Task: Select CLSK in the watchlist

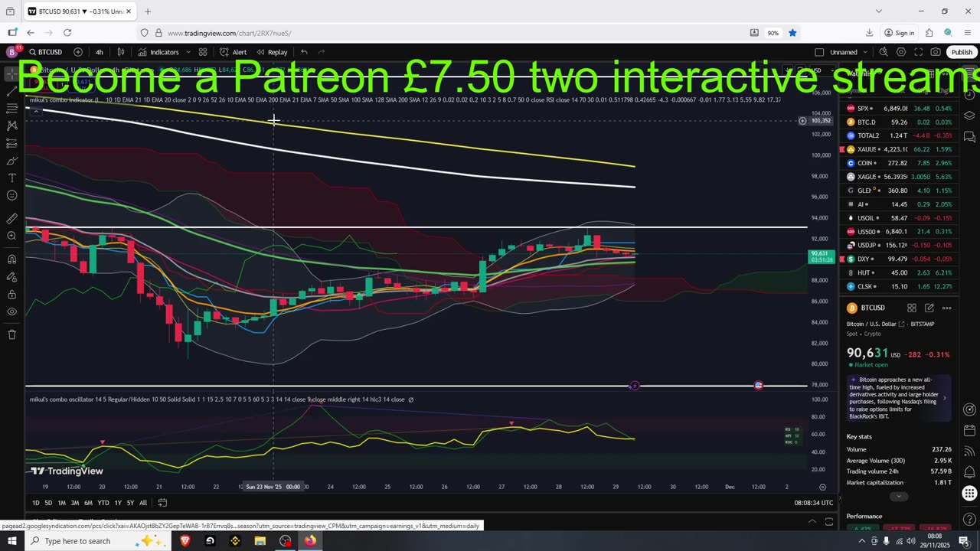Action: coord(899,286)
